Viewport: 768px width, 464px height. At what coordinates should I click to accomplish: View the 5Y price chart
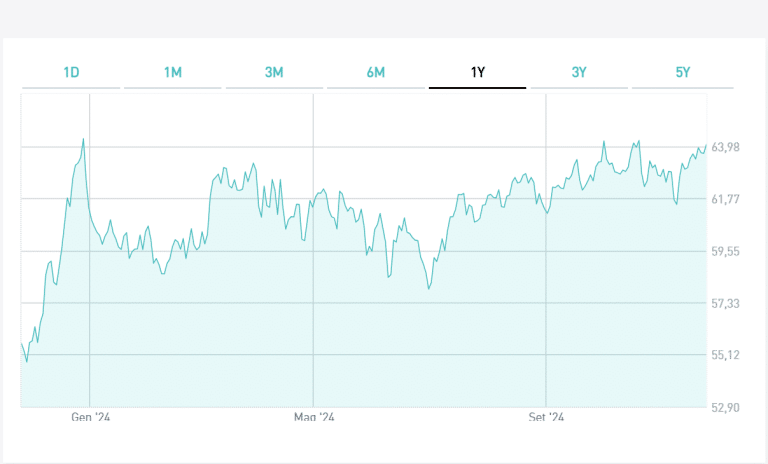point(682,72)
